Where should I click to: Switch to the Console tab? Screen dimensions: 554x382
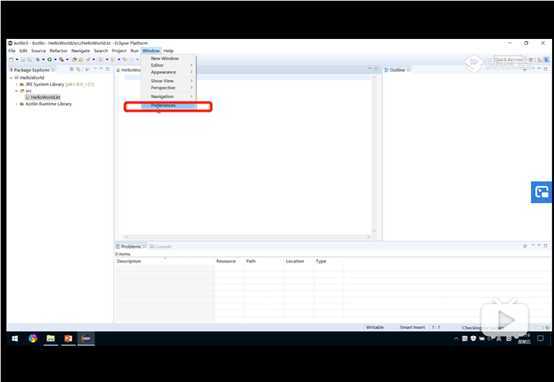160,246
